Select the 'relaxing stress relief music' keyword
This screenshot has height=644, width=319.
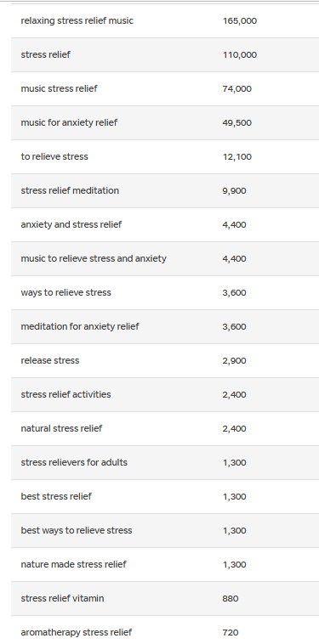[x=77, y=20]
